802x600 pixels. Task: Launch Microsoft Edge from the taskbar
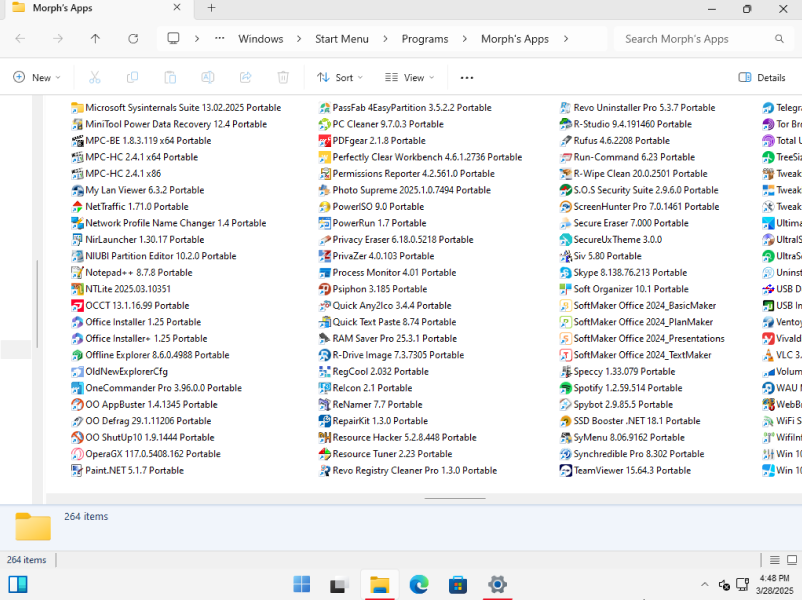point(419,584)
